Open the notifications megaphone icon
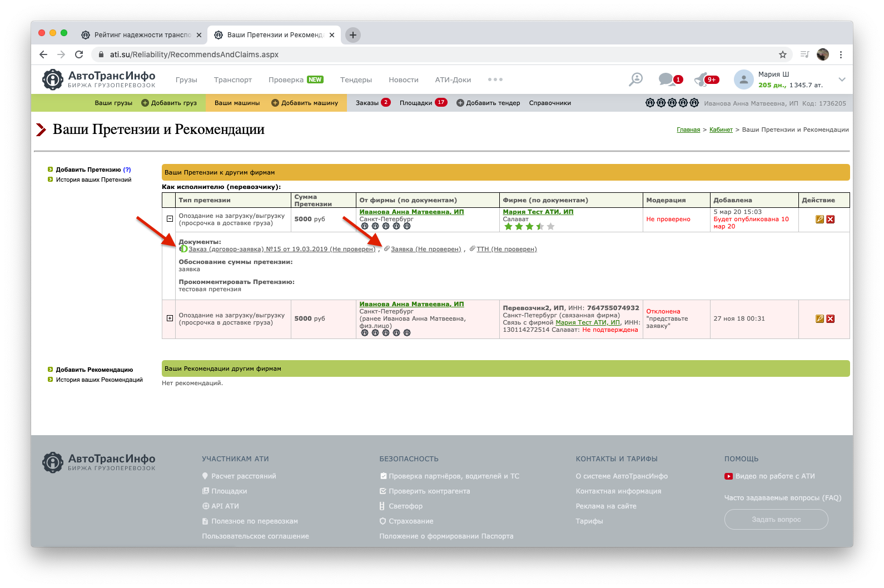This screenshot has height=588, width=884. 702,79
